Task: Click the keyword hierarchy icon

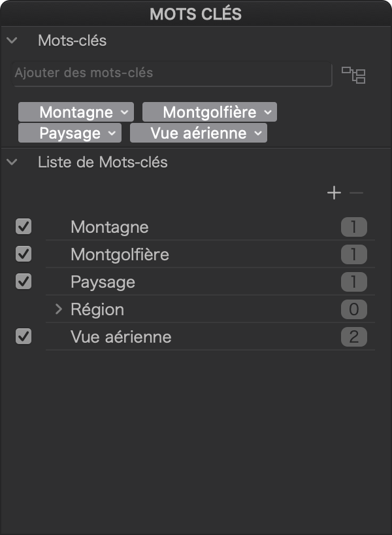Action: (x=353, y=75)
